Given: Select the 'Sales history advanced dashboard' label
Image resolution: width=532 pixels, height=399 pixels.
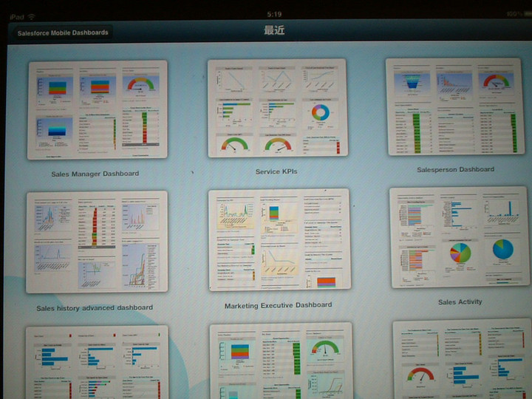Looking at the screenshot, I should [x=95, y=307].
